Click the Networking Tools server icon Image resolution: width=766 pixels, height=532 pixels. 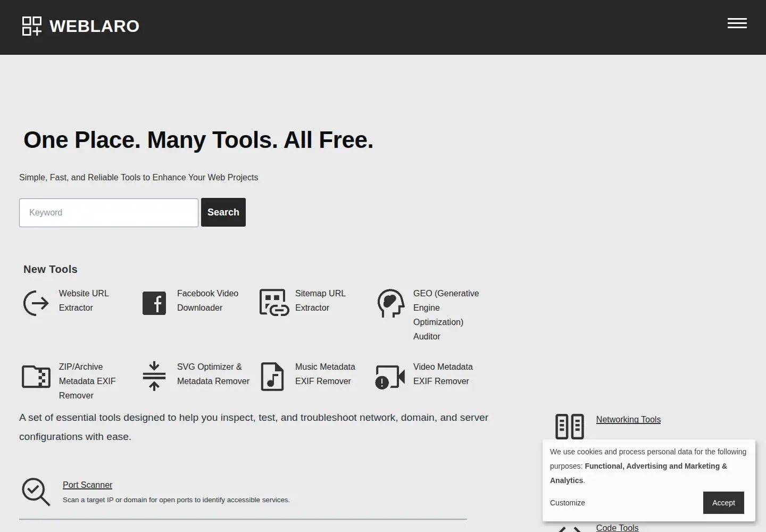pyautogui.click(x=570, y=427)
